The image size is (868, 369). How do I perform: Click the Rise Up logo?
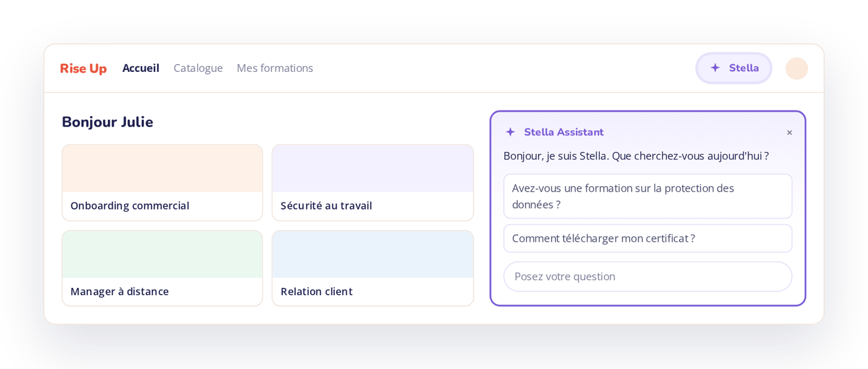(x=83, y=68)
